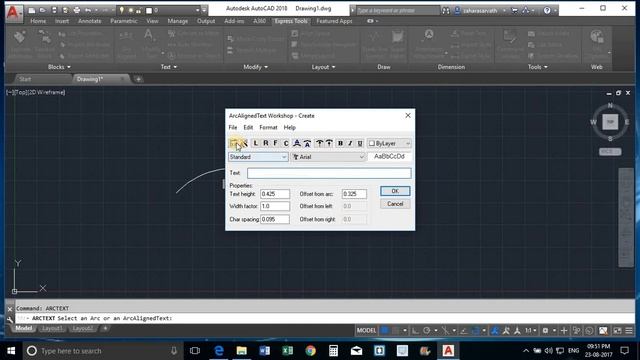This screenshot has height=360, width=640.
Task: Click the Width factor field
Action: (275, 206)
